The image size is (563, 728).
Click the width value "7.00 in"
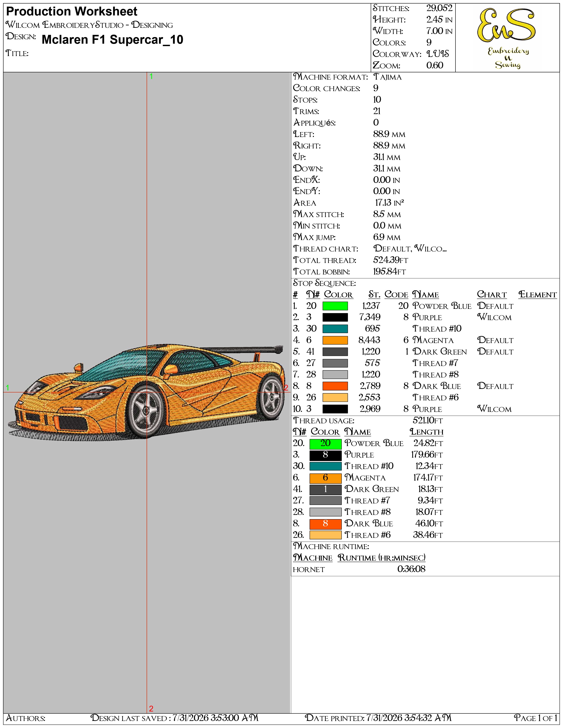click(439, 31)
